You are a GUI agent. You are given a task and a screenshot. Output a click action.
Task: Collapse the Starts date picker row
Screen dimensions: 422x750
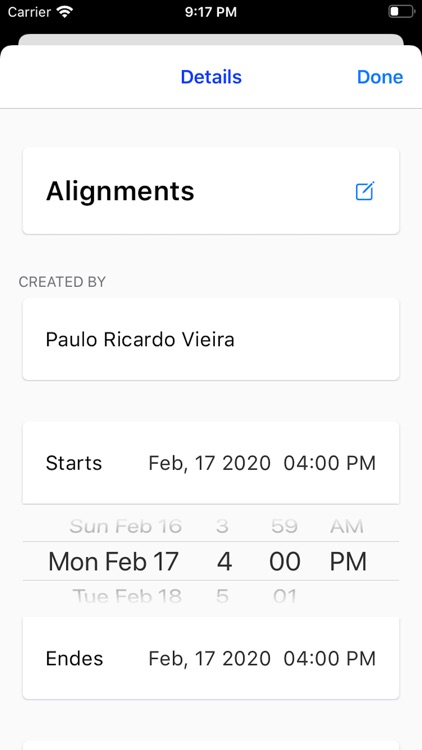[x=211, y=463]
